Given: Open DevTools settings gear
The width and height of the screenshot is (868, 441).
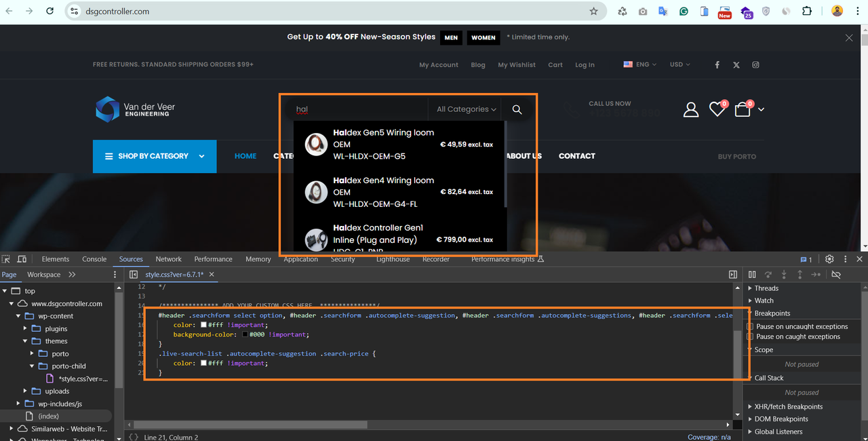Looking at the screenshot, I should (829, 259).
